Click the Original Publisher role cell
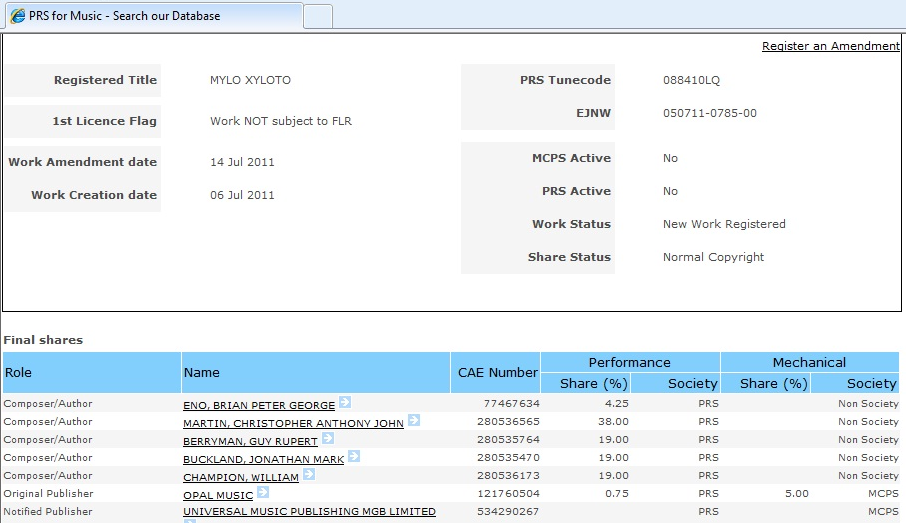 [49, 494]
